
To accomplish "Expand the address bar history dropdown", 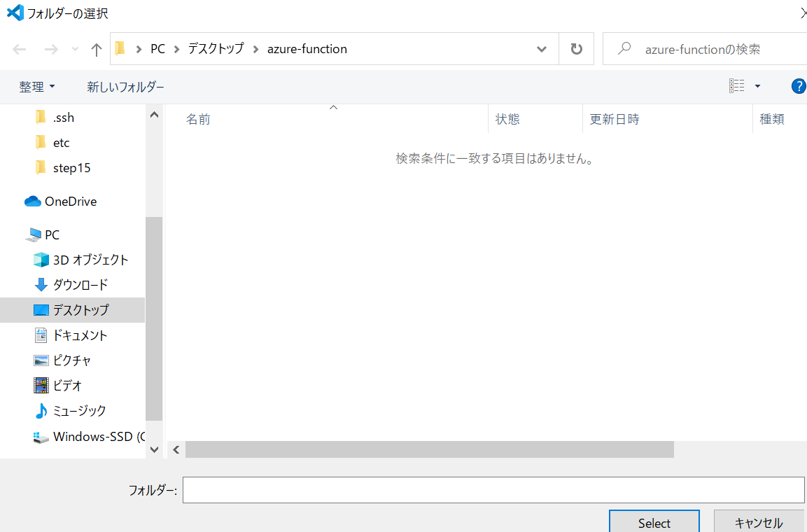I will tap(541, 49).
